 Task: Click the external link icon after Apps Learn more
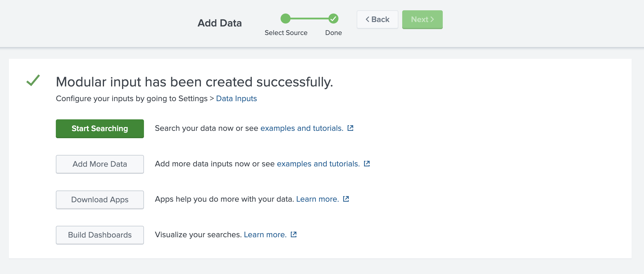[346, 199]
